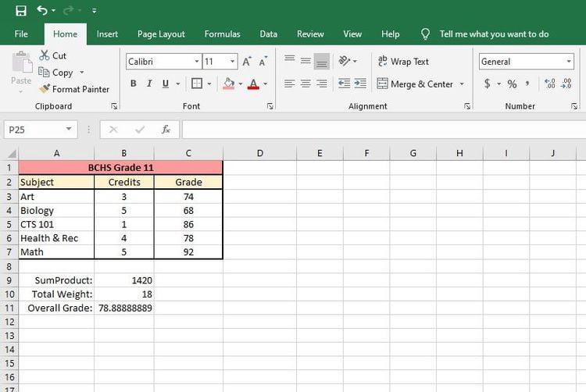
Task: Click the Paste clipboard icon
Action: point(22,62)
